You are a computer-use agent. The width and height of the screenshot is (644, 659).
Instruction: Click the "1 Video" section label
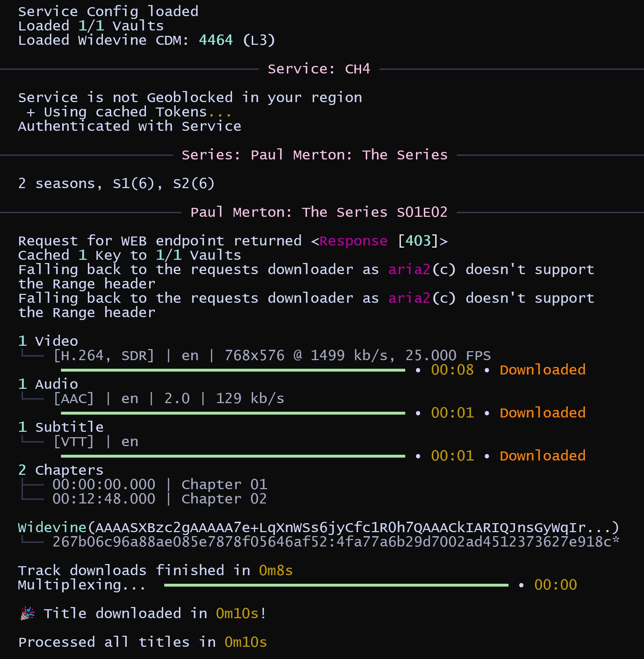(x=48, y=341)
